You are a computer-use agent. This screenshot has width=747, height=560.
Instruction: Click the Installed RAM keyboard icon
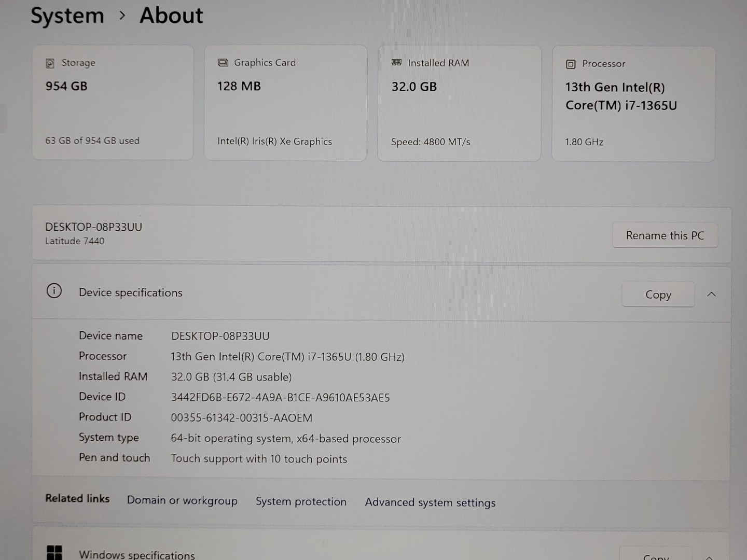click(397, 62)
